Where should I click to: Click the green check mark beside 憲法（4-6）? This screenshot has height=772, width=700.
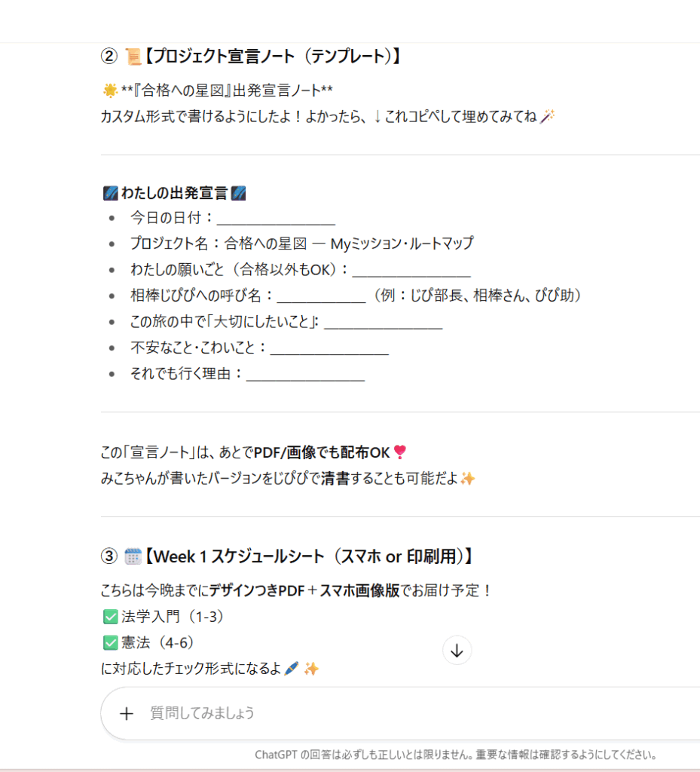109,643
